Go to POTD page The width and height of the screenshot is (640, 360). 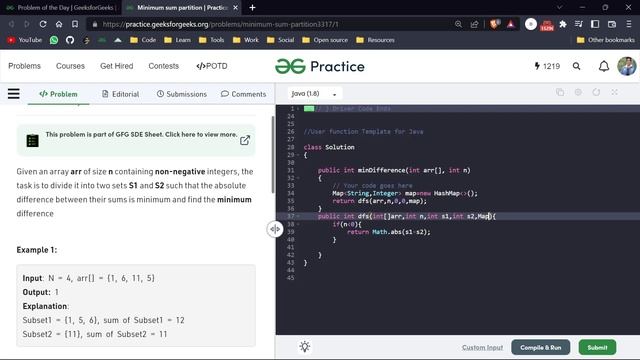tap(212, 66)
